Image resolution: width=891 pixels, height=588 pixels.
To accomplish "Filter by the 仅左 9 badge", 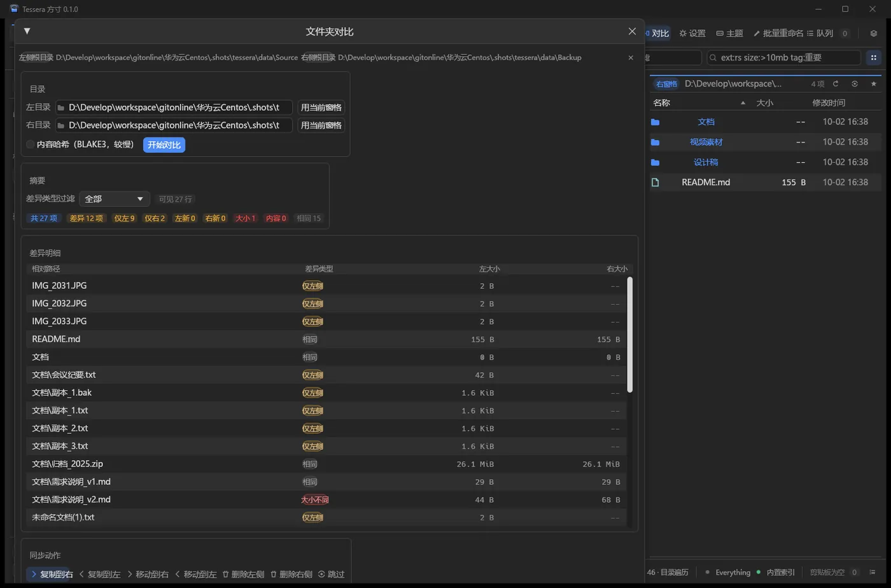I will tap(124, 218).
